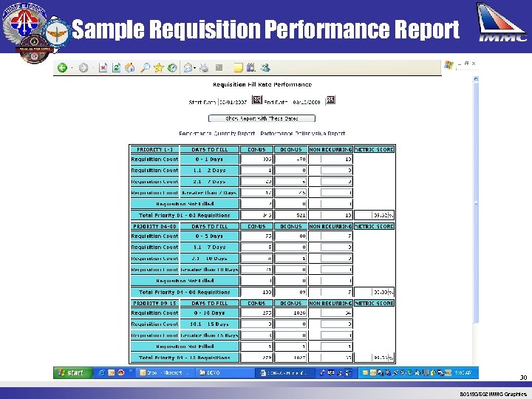
Task: Select the CONUS field for 1.1 - 2 Days
Action: point(256,171)
